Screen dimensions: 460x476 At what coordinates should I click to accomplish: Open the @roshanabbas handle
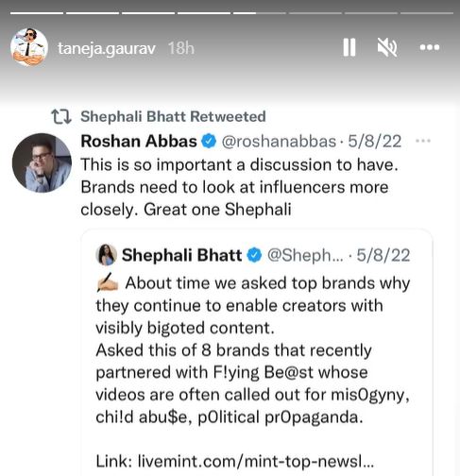click(279, 142)
